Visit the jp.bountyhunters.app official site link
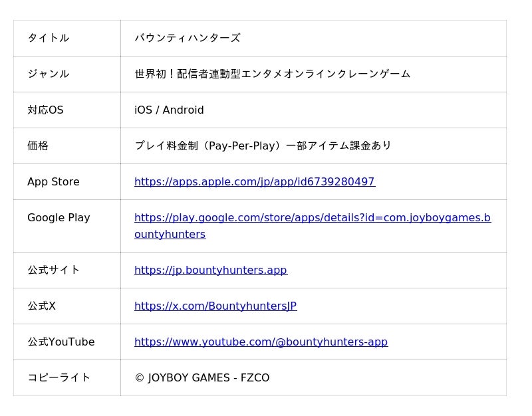This screenshot has width=532, height=416. [210, 270]
